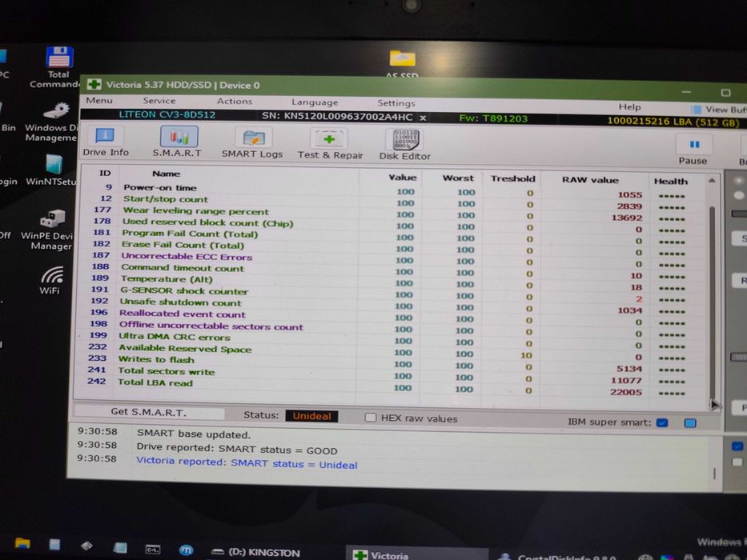Enable HEX raw values checkbox
This screenshot has height=560, width=747.
(370, 418)
